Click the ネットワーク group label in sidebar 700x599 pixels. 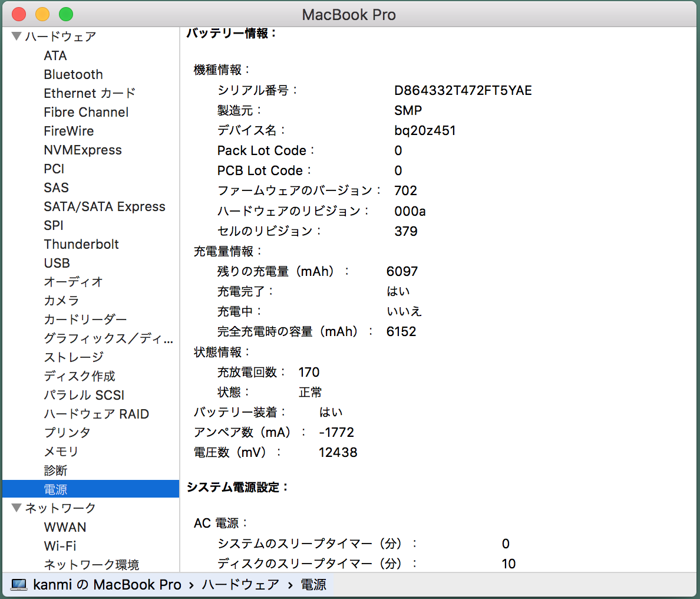click(60, 508)
